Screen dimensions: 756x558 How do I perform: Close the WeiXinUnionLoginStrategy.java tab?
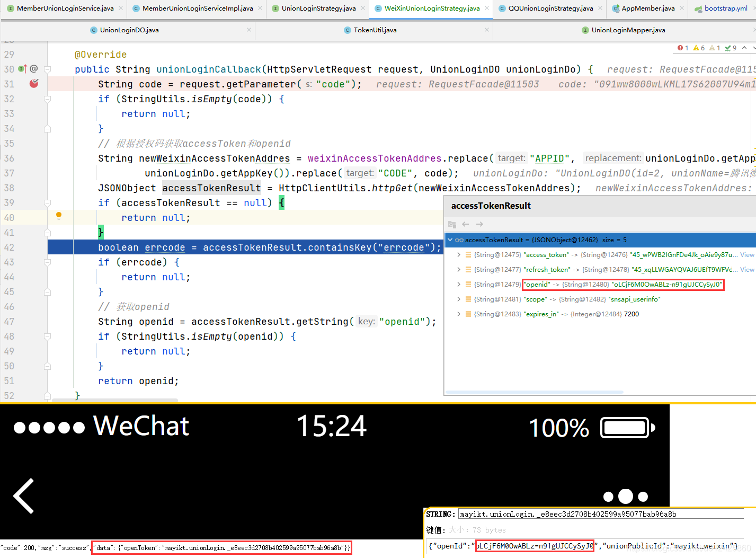pos(487,8)
